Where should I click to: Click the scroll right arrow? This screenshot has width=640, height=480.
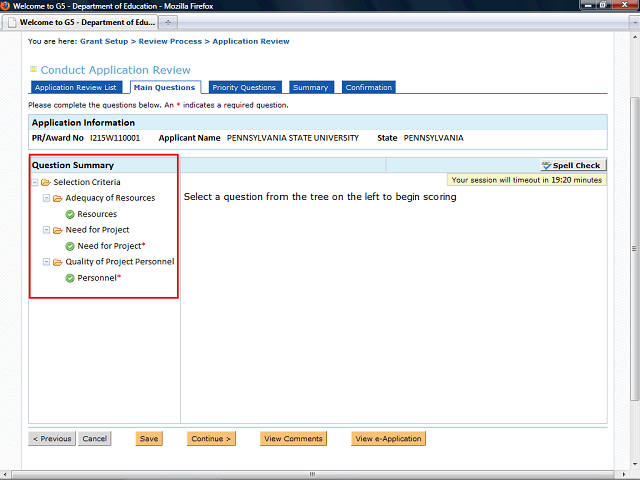tap(624, 475)
